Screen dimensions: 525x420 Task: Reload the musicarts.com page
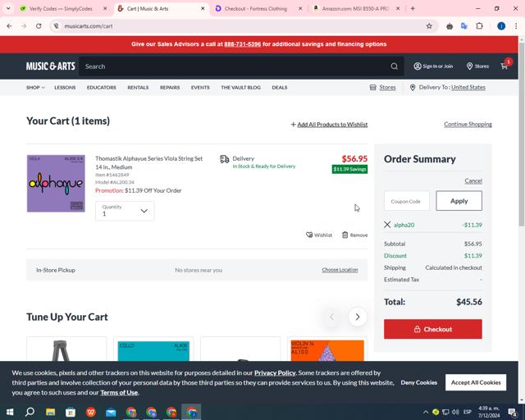39,26
